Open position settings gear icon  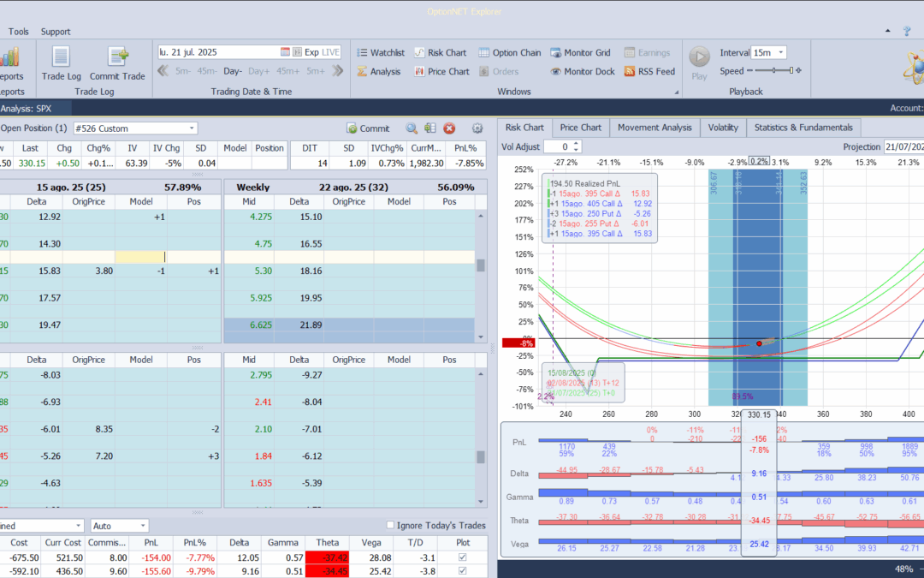pos(477,128)
